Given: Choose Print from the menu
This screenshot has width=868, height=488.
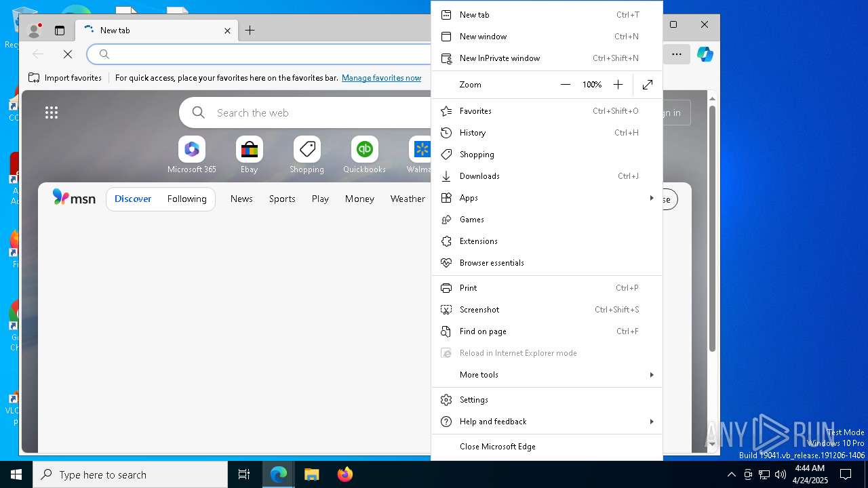Looking at the screenshot, I should pyautogui.click(x=547, y=288).
